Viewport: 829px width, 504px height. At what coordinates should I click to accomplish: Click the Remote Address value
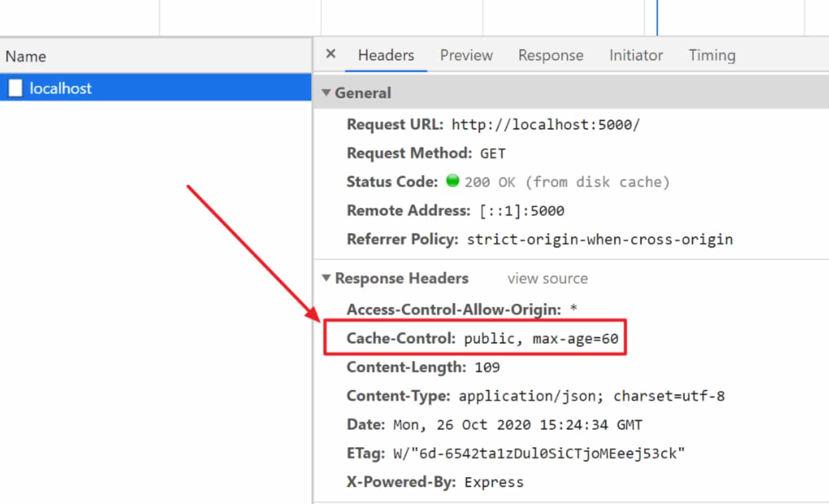[x=521, y=210]
